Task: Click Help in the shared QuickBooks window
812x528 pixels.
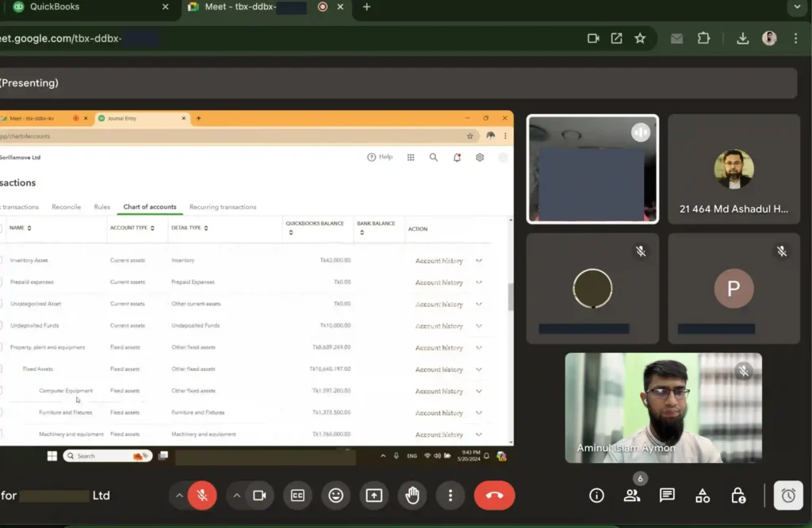Action: point(380,157)
